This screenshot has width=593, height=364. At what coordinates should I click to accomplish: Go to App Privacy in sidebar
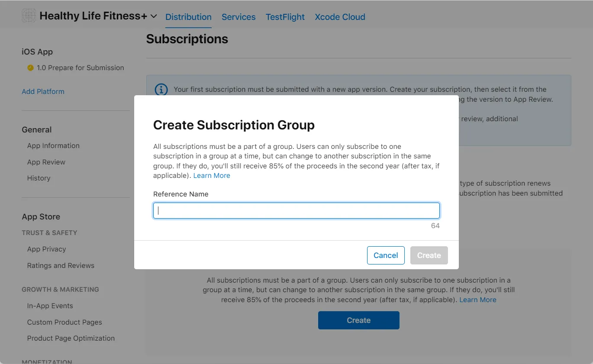(x=46, y=249)
